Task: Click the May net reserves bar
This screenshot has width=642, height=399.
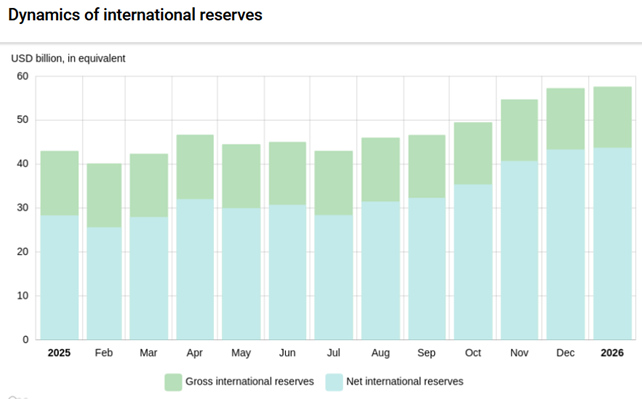Action: point(241,273)
